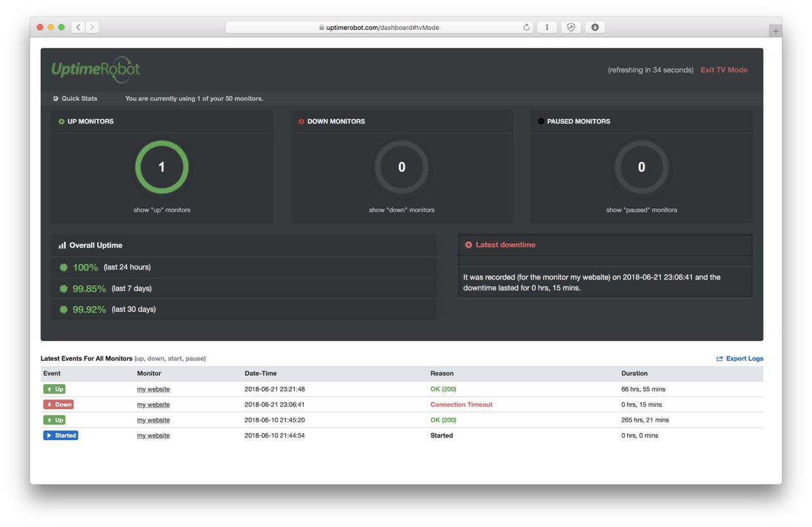Click the "refreshing in 34 seconds" text
The height and width of the screenshot is (527, 812).
click(651, 70)
